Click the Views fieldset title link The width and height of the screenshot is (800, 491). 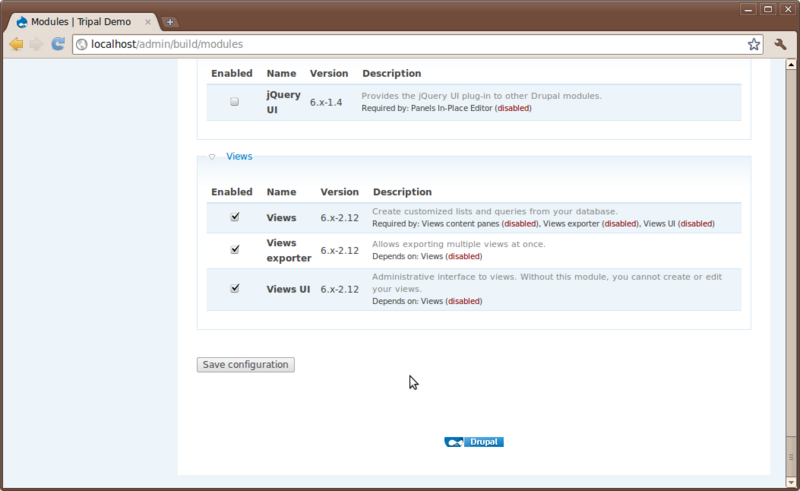point(239,156)
